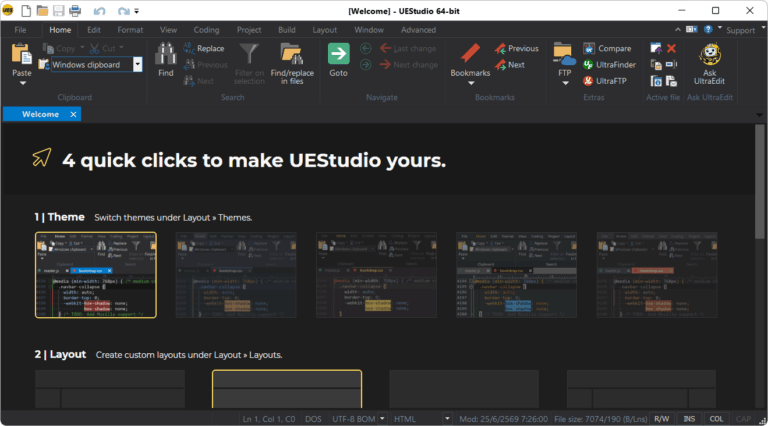Switch to the Coding ribbon tab
This screenshot has height=426, width=768.
pyautogui.click(x=206, y=30)
